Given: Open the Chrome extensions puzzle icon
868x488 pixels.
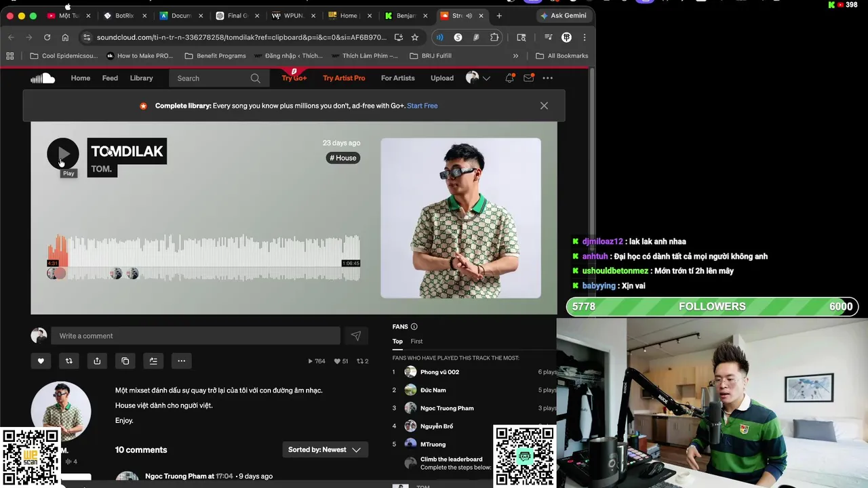Looking at the screenshot, I should 494,37.
